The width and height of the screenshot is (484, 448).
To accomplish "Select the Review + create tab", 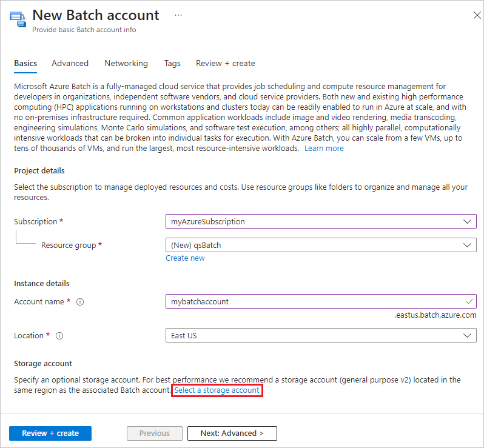I will tap(225, 63).
